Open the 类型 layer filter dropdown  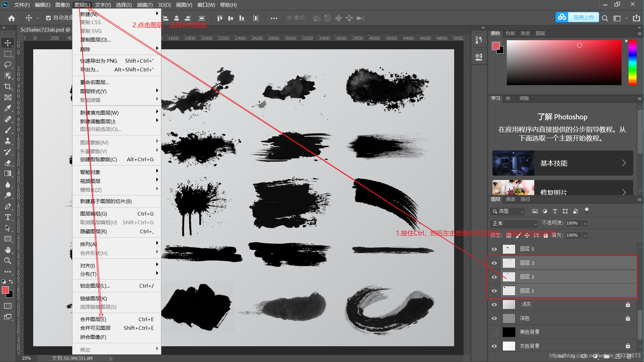(507, 211)
